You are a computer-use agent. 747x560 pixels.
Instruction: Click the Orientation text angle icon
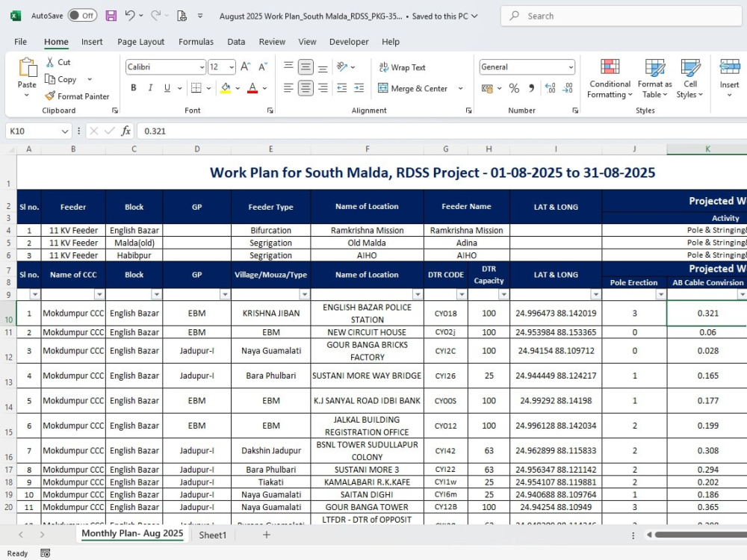tap(341, 66)
